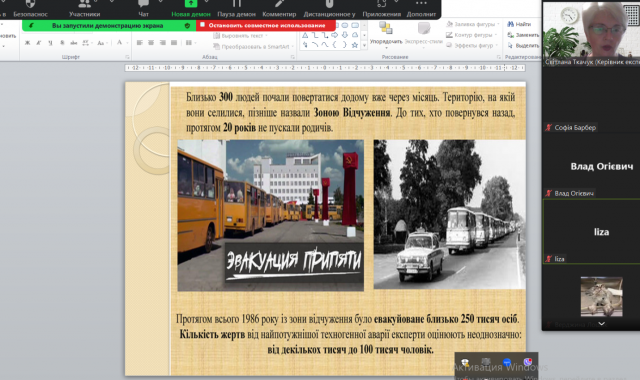640x380 pixels.
Task: Expand the arrow next to Новая демон
Action: pyautogui.click(x=207, y=2)
